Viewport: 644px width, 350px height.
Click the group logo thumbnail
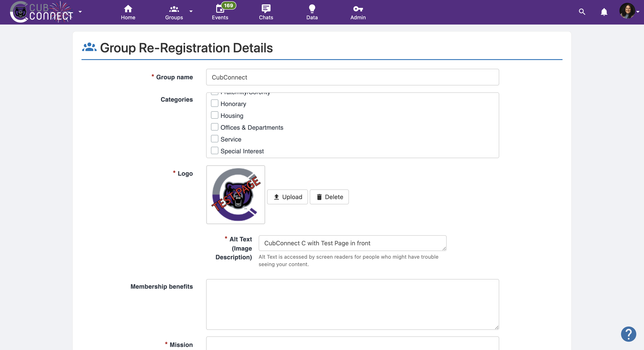[235, 194]
